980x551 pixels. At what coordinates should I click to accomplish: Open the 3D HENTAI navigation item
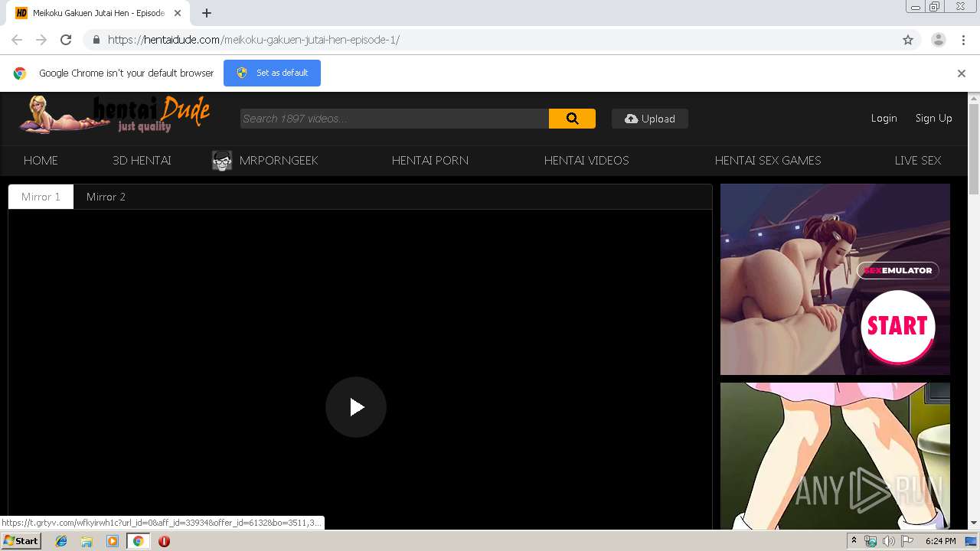coord(142,161)
